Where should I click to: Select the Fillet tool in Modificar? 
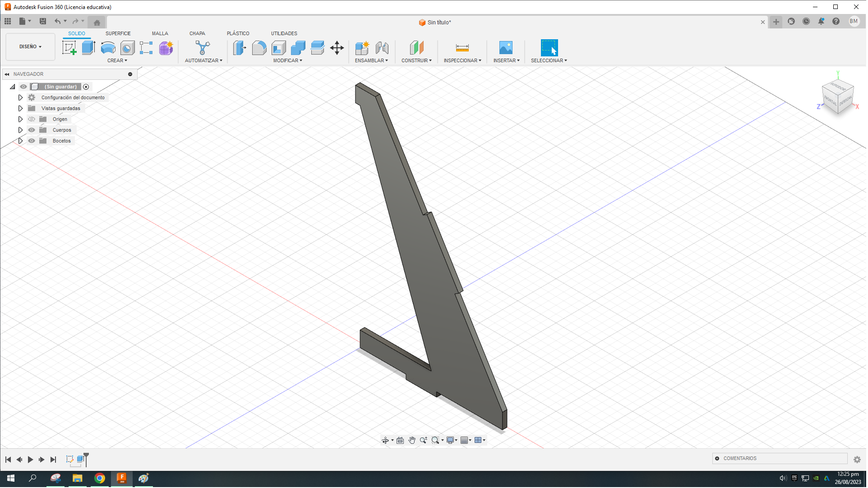[259, 47]
